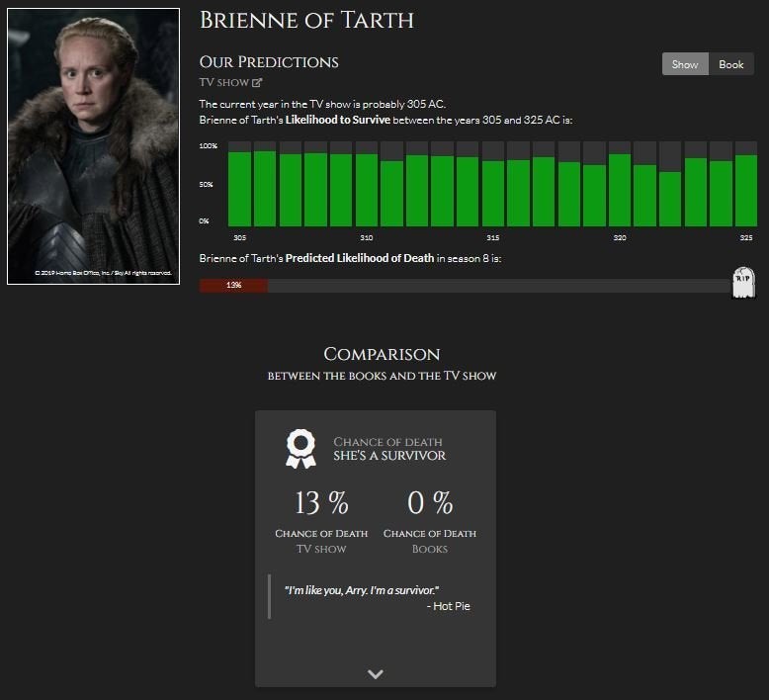Click the '- Hot Pie' attribution
This screenshot has width=769, height=700.
pos(449,606)
